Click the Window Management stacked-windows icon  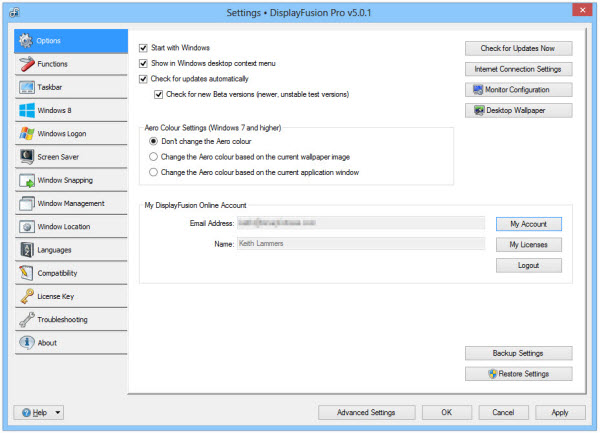click(x=27, y=203)
